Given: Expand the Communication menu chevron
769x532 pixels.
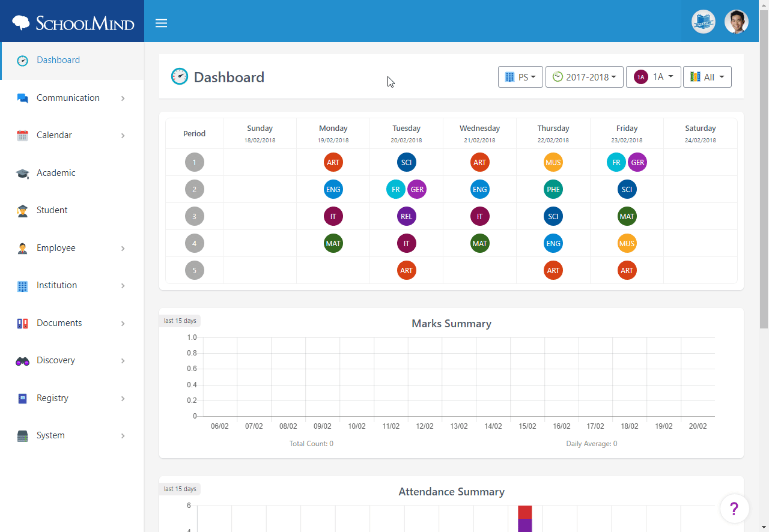Looking at the screenshot, I should [123, 98].
